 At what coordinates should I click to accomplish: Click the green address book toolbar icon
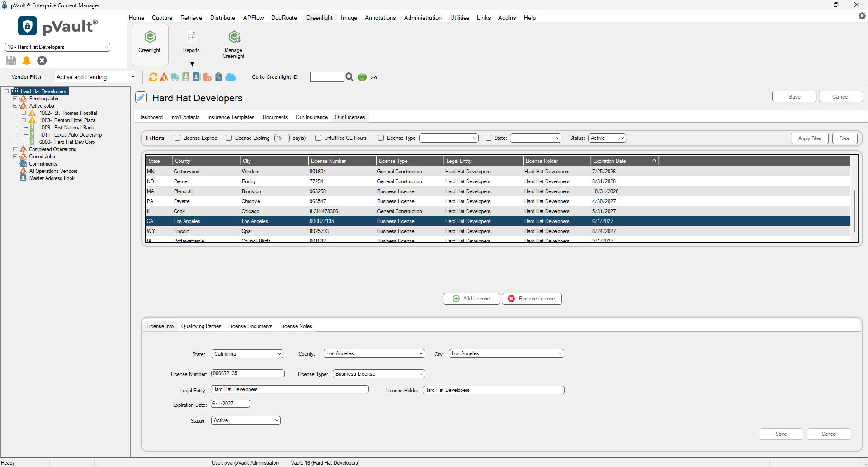tap(186, 77)
